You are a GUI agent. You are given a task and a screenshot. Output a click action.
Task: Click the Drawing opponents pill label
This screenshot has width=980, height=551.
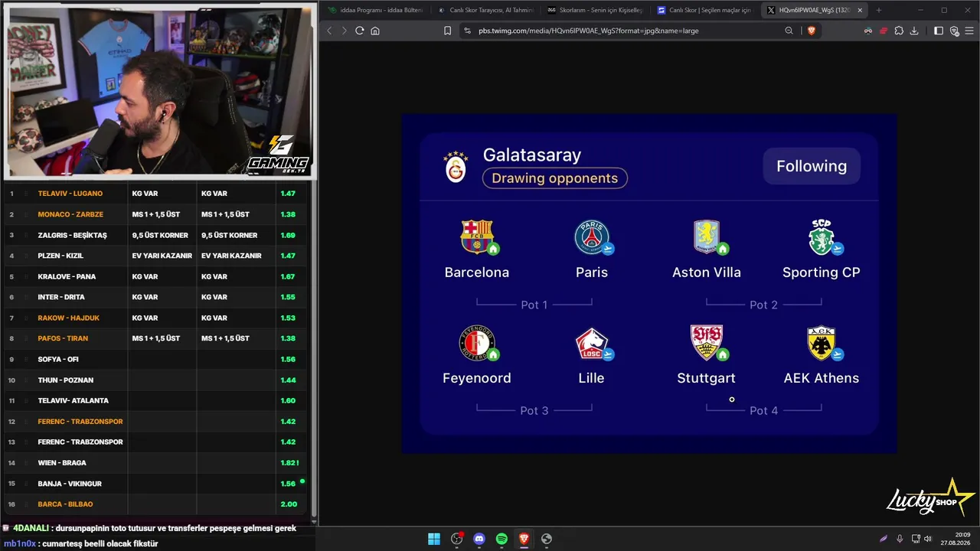point(555,178)
